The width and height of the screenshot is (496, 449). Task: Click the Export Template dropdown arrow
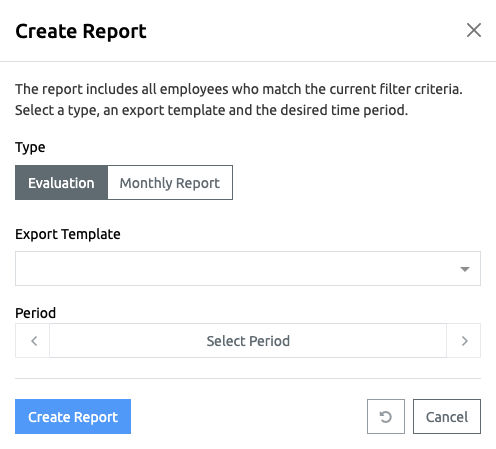(465, 269)
